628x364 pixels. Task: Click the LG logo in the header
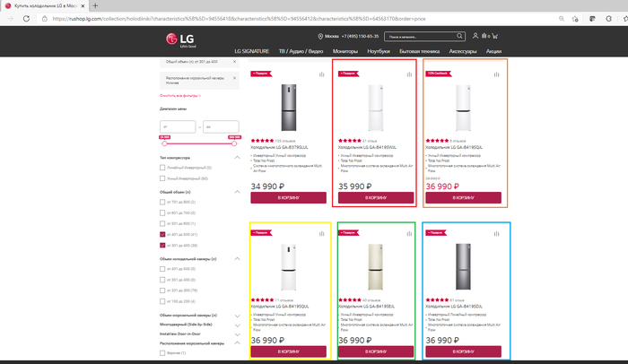[175, 38]
